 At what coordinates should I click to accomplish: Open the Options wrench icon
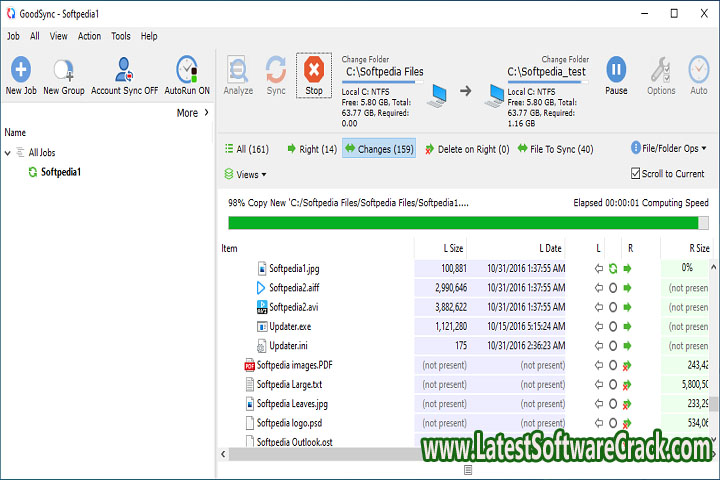click(x=661, y=70)
